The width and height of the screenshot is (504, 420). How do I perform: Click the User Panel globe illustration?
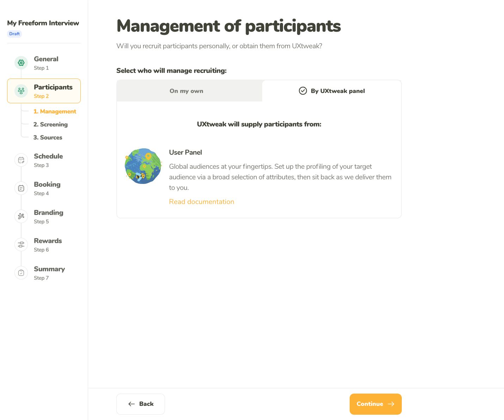tap(143, 166)
